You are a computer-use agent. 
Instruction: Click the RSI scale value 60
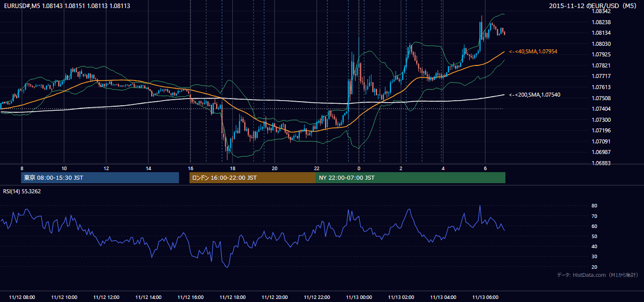pos(595,226)
